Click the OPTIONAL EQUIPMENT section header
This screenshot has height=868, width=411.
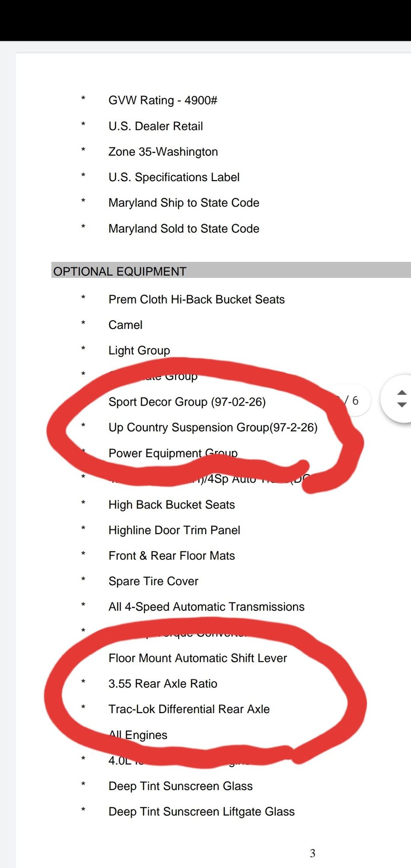(x=120, y=271)
